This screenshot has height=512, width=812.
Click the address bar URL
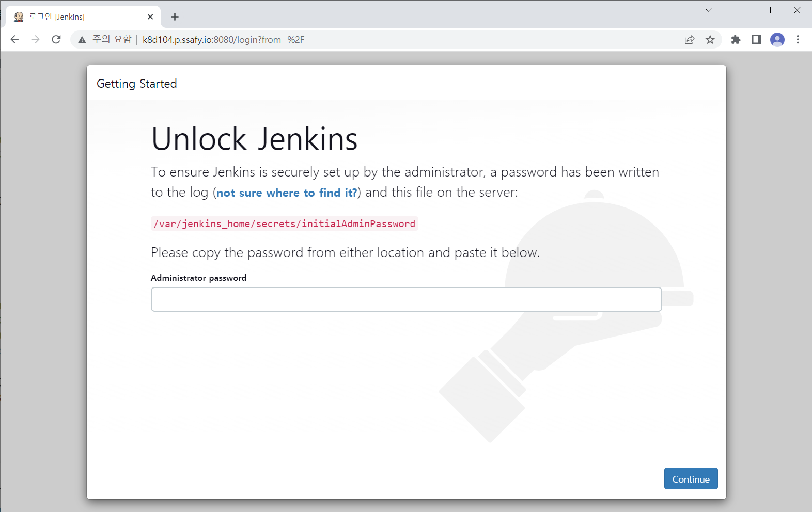point(223,40)
